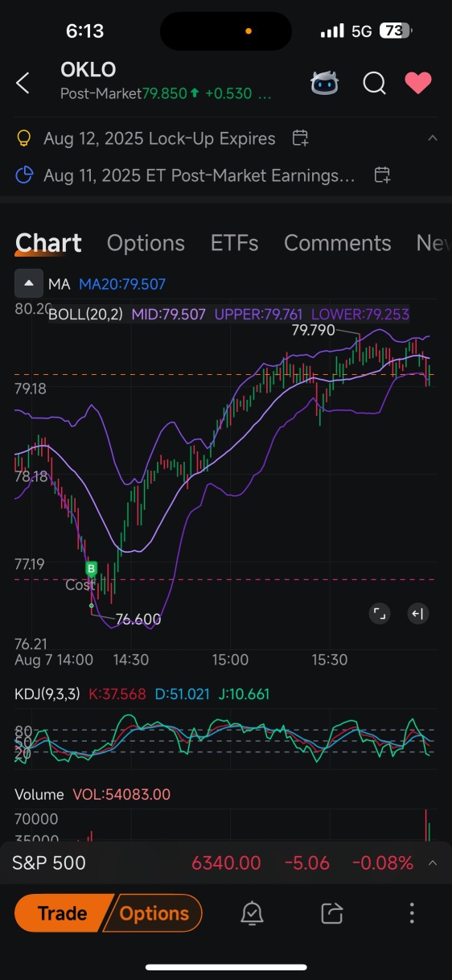Open the Comments tab

[338, 243]
